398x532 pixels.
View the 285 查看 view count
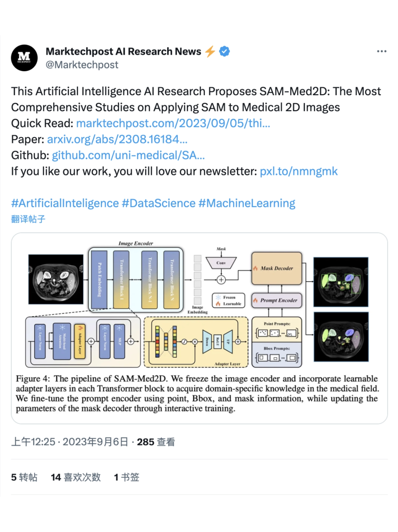(156, 442)
